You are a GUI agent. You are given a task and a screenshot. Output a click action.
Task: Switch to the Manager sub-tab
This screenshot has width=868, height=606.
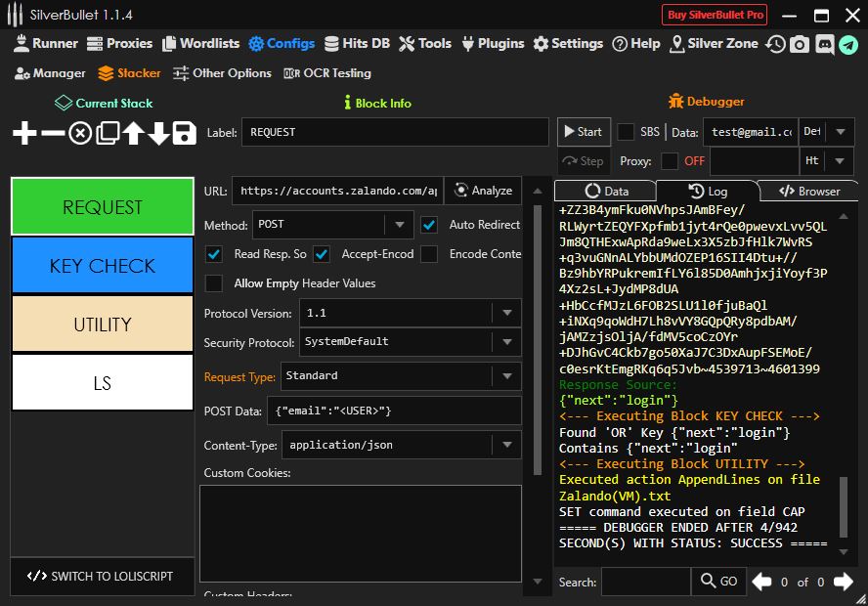[50, 73]
